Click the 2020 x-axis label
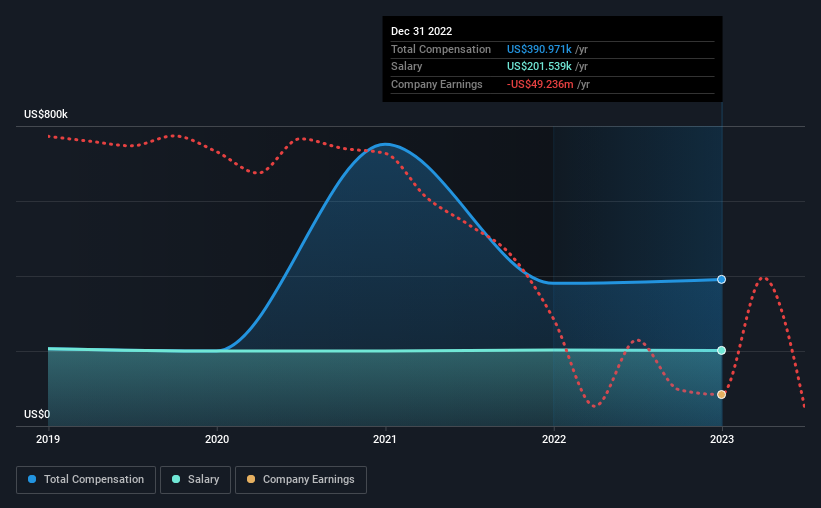Image resolution: width=821 pixels, height=508 pixels. pyautogui.click(x=217, y=439)
